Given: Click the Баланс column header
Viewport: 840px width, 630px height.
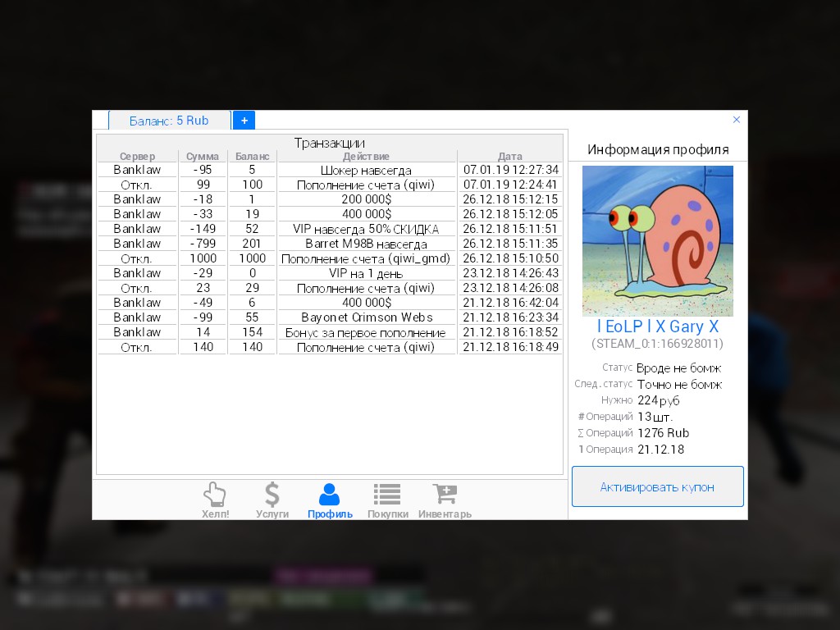Looking at the screenshot, I should pos(252,156).
